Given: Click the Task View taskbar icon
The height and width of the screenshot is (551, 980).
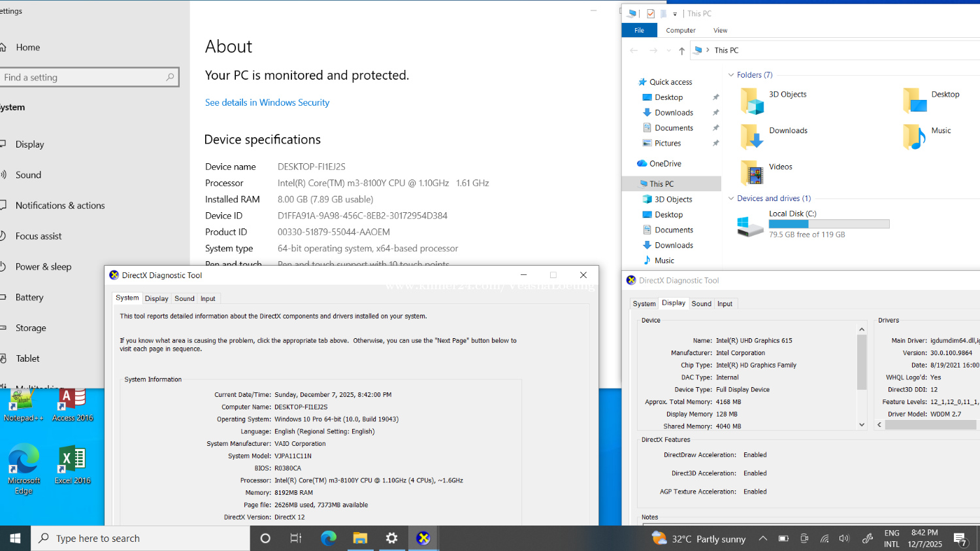Looking at the screenshot, I should click(296, 538).
